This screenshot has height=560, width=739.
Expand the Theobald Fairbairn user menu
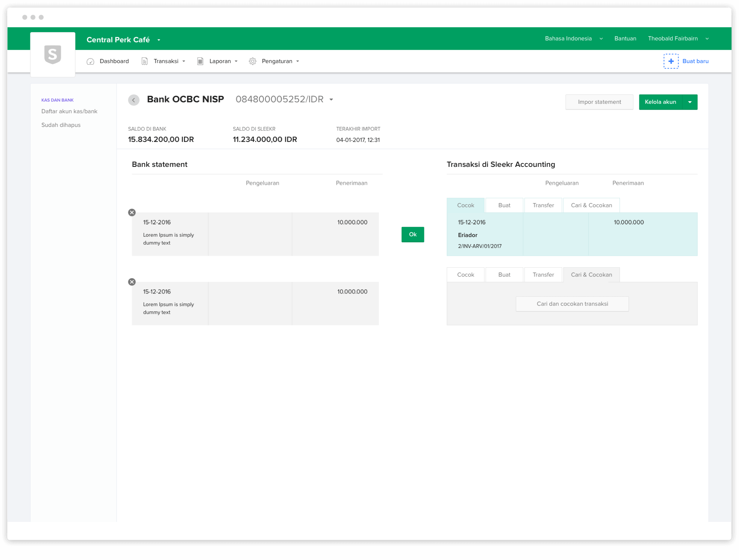pyautogui.click(x=707, y=39)
